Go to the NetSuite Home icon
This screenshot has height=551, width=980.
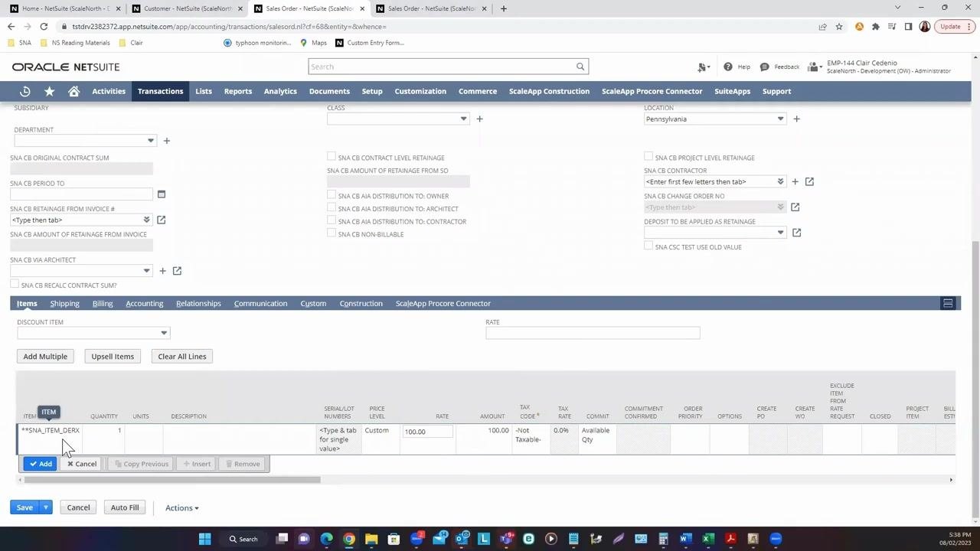(x=74, y=91)
